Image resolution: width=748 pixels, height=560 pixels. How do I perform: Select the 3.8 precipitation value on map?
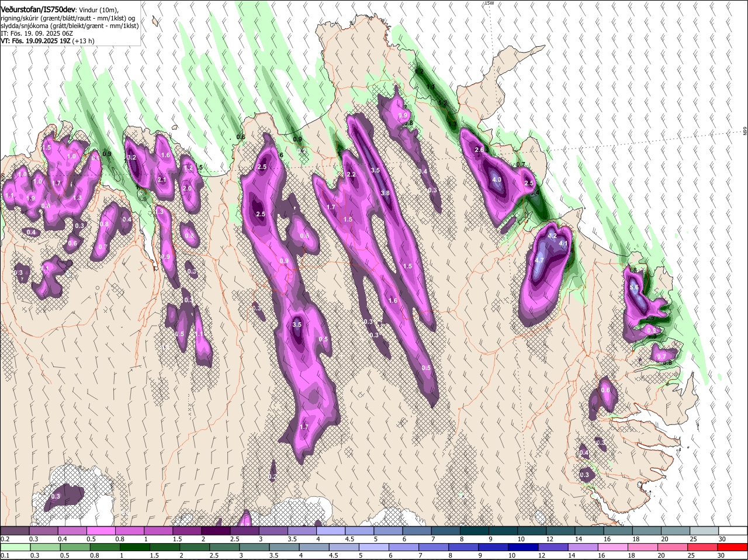[385, 193]
